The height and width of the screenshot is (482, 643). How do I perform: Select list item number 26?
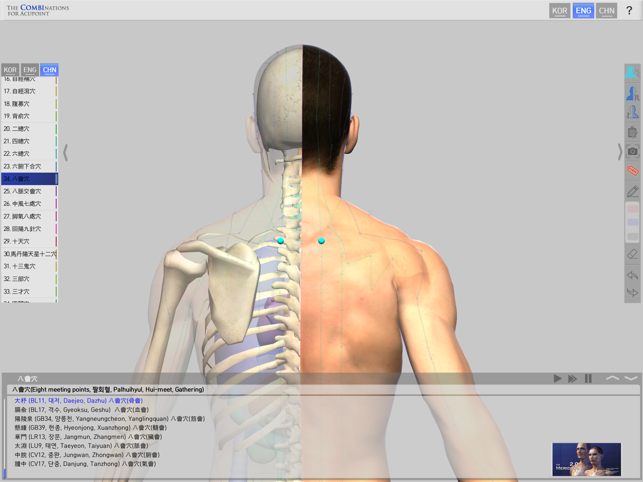(29, 204)
